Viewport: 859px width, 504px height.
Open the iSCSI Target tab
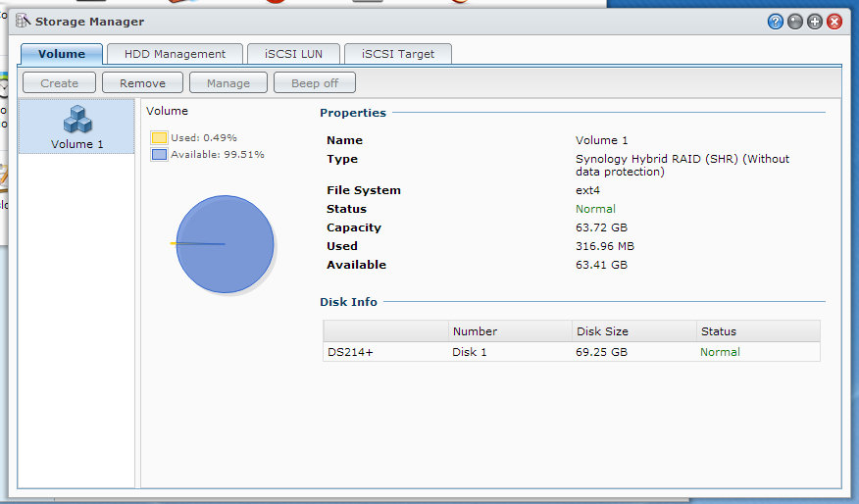(x=398, y=54)
